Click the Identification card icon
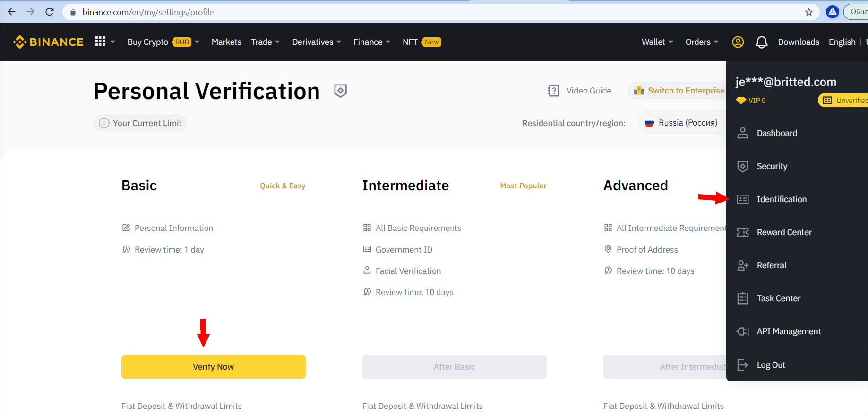The image size is (868, 415). (x=743, y=199)
